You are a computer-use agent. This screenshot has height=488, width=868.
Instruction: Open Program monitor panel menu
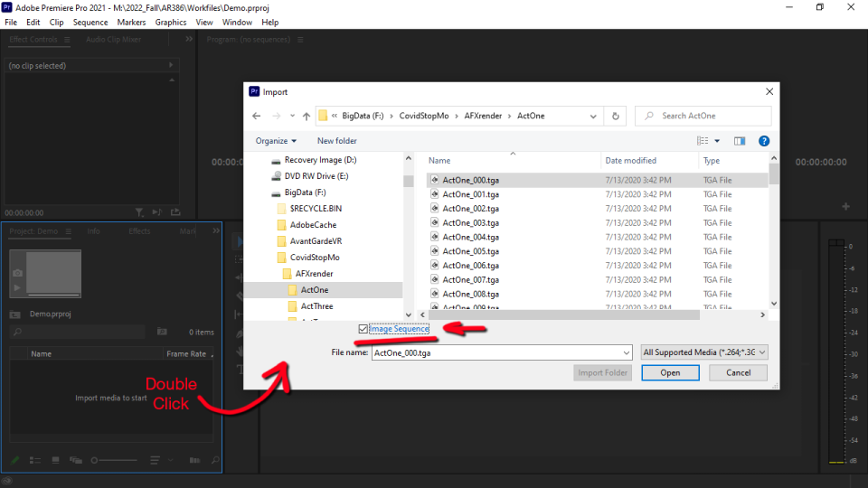pos(300,40)
